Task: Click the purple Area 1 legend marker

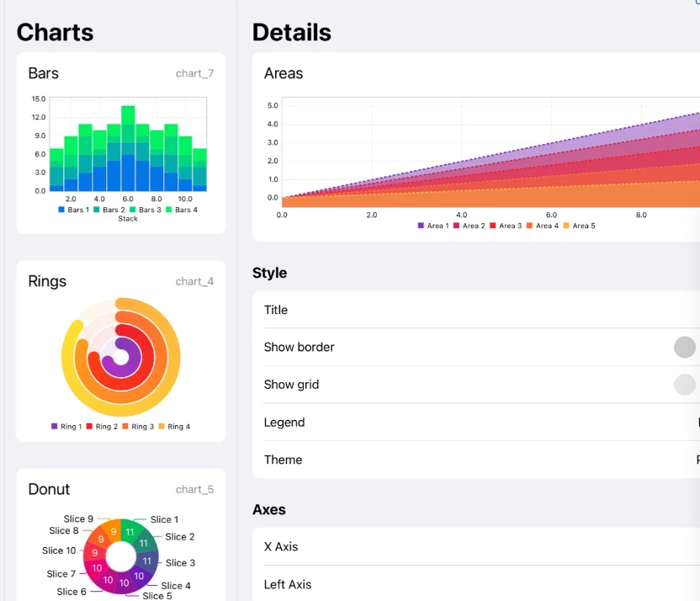Action: [x=421, y=226]
